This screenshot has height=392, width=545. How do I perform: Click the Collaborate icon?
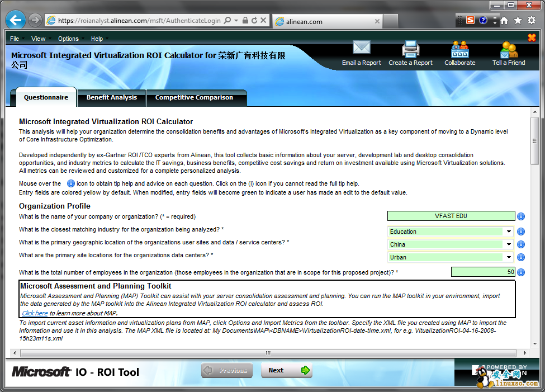coord(459,49)
